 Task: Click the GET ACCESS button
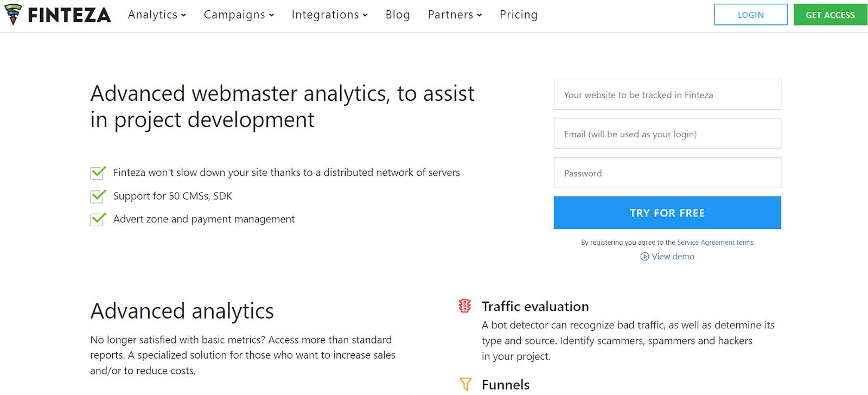(x=830, y=15)
